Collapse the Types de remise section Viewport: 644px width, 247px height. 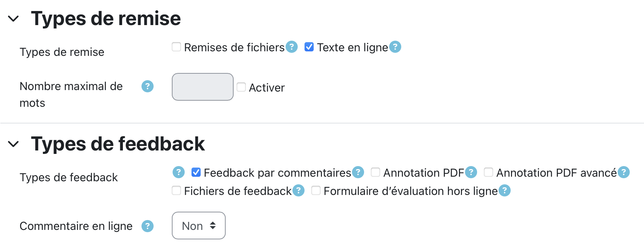(x=14, y=19)
